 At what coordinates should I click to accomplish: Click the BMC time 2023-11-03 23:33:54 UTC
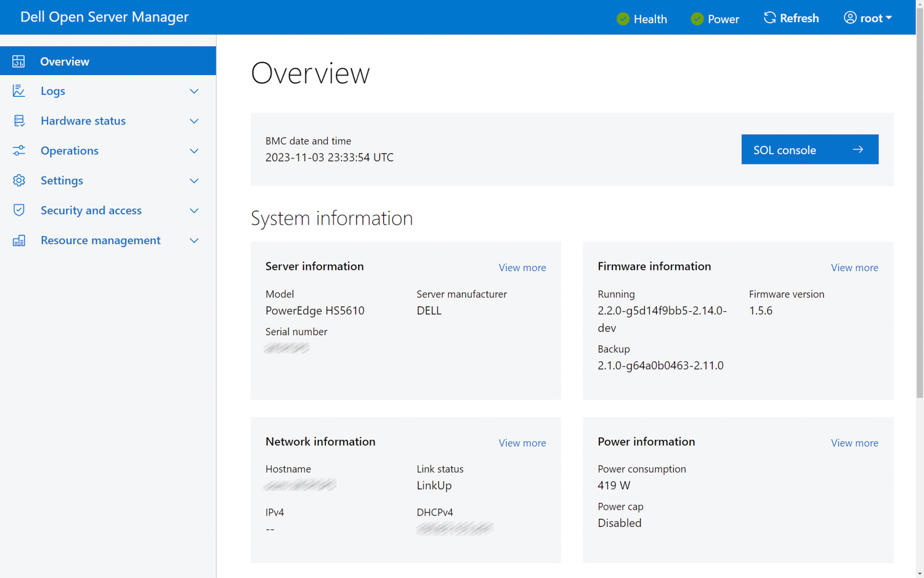[329, 157]
